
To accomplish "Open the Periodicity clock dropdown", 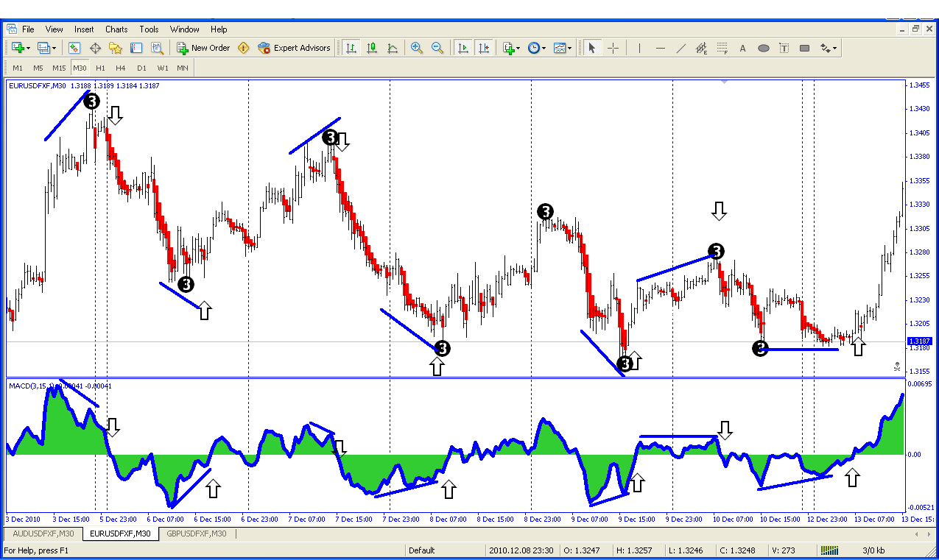I will click(x=537, y=48).
